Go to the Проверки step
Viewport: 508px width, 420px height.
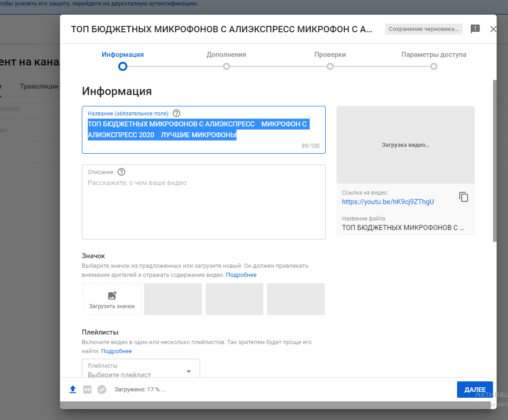[x=330, y=60]
